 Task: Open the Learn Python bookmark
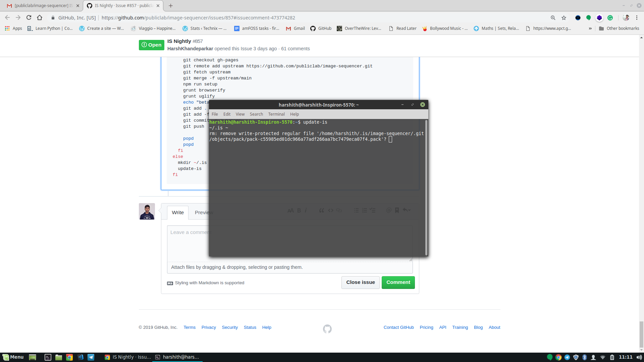coord(50,28)
